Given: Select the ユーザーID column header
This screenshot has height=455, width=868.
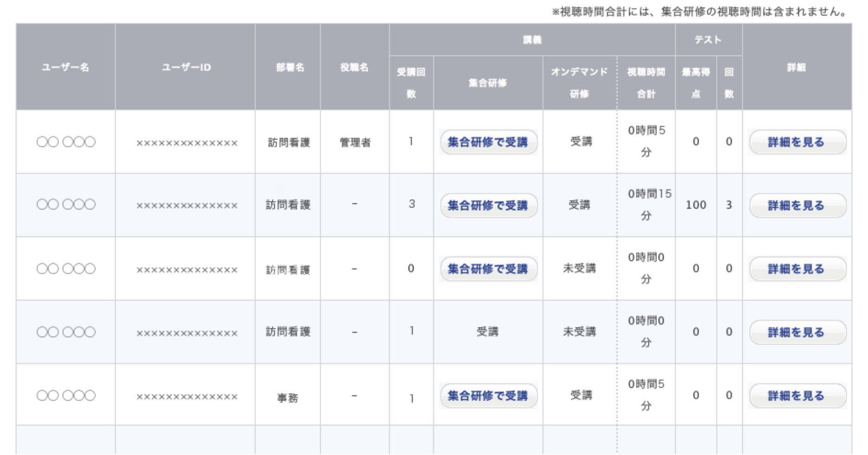Looking at the screenshot, I should (186, 67).
